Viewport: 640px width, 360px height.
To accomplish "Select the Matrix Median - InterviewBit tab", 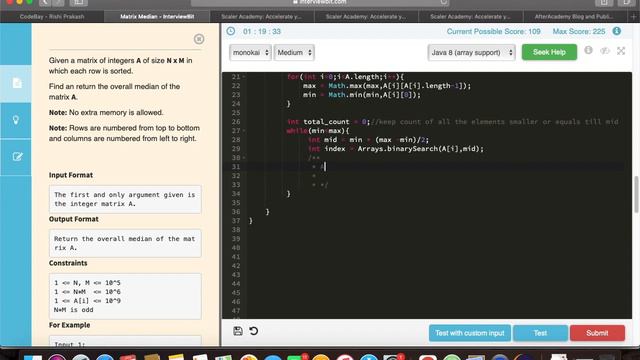I will (x=157, y=17).
